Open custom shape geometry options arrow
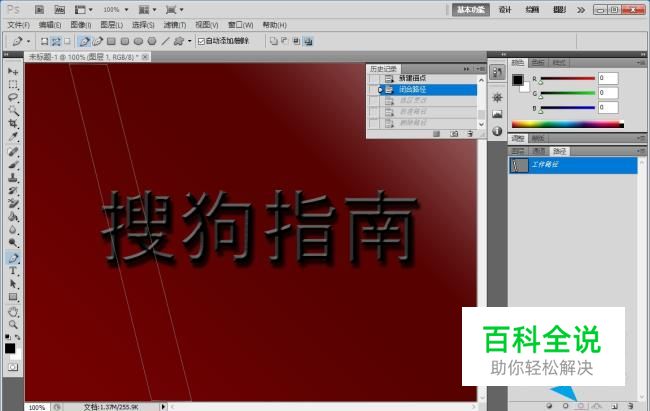The image size is (650, 411). pos(189,41)
